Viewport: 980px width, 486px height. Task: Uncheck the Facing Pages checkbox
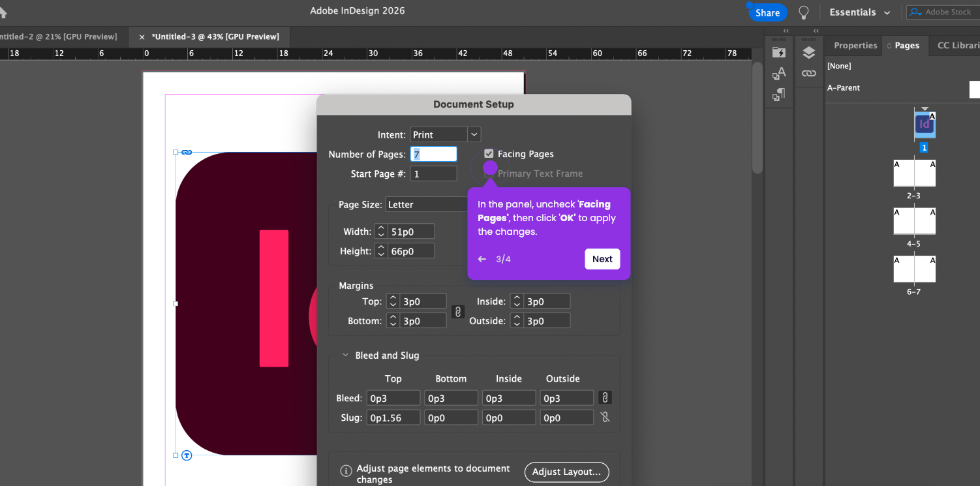point(489,154)
